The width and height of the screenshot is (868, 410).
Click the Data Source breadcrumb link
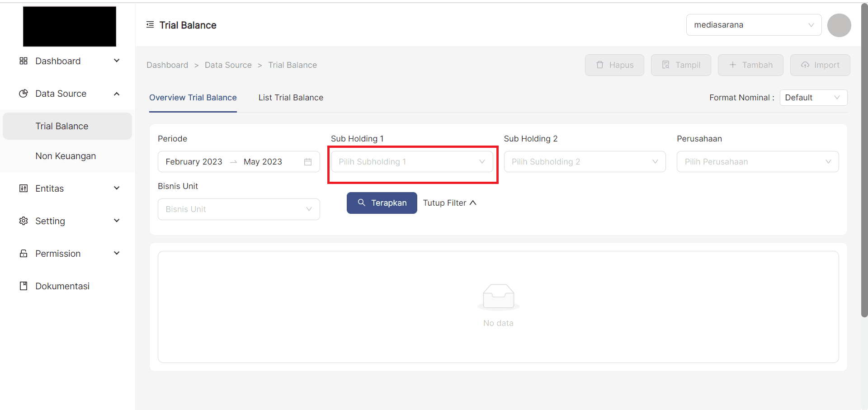tap(228, 65)
